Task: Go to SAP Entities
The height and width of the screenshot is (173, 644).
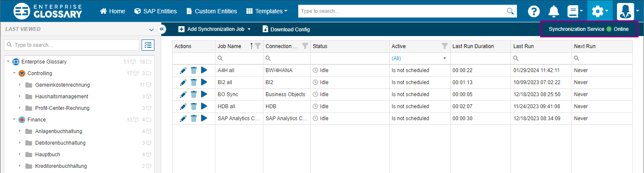Action: 155,11
